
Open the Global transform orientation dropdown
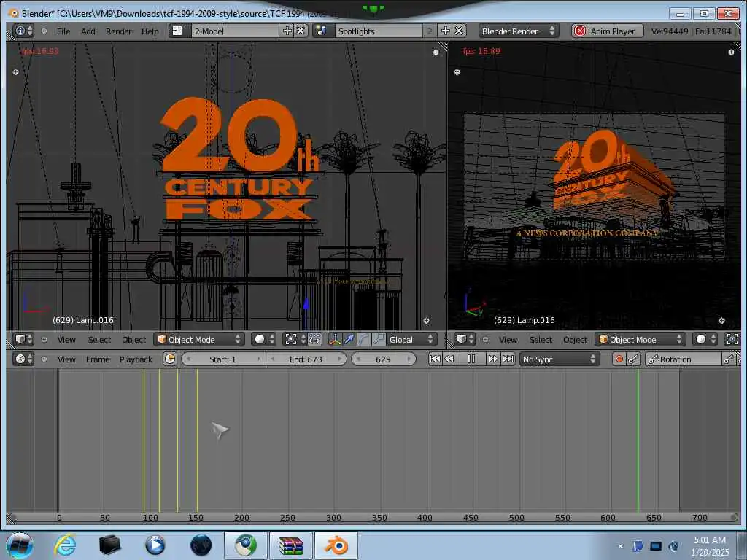click(411, 340)
